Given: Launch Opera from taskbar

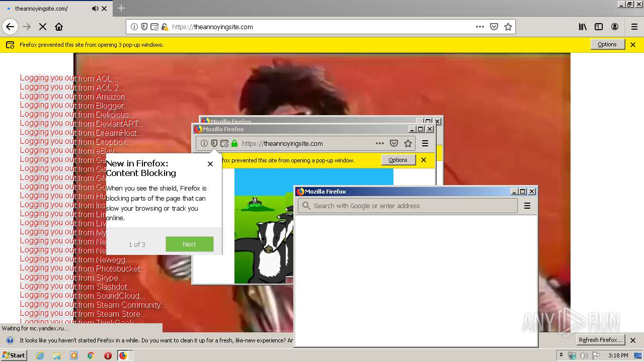Looking at the screenshot, I should [x=108, y=355].
